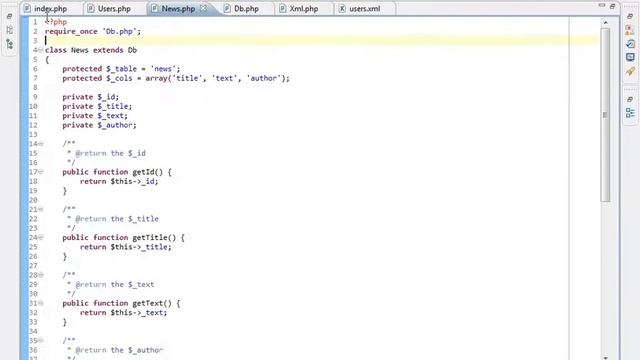Viewport: 640px width, 360px height.
Task: Maximize the editor area
Action: pyautogui.click(x=612, y=6)
